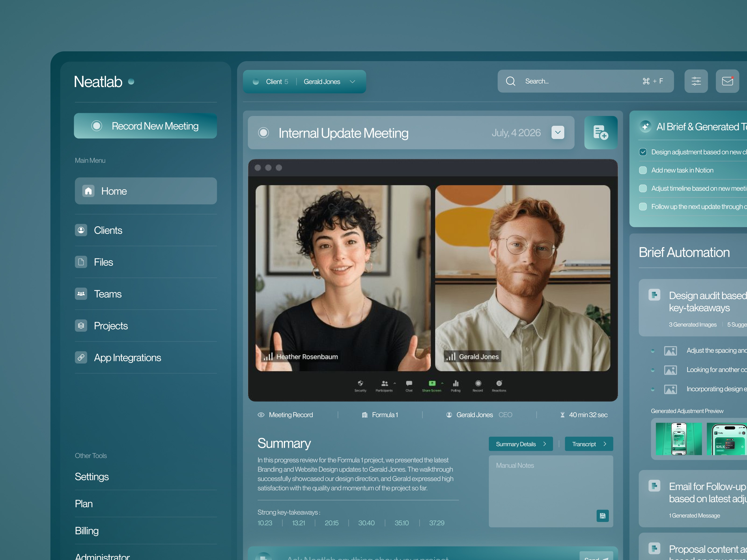Jump to key-takeaway timestamp 10.23
Screen dimensions: 747x560
[265, 523]
